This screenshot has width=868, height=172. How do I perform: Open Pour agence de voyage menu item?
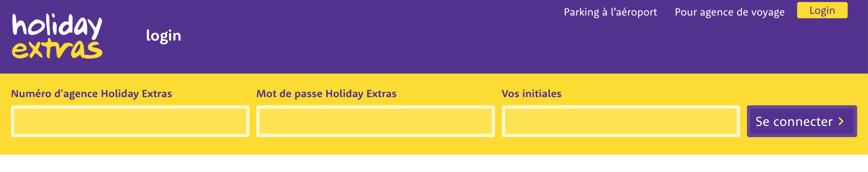click(730, 12)
